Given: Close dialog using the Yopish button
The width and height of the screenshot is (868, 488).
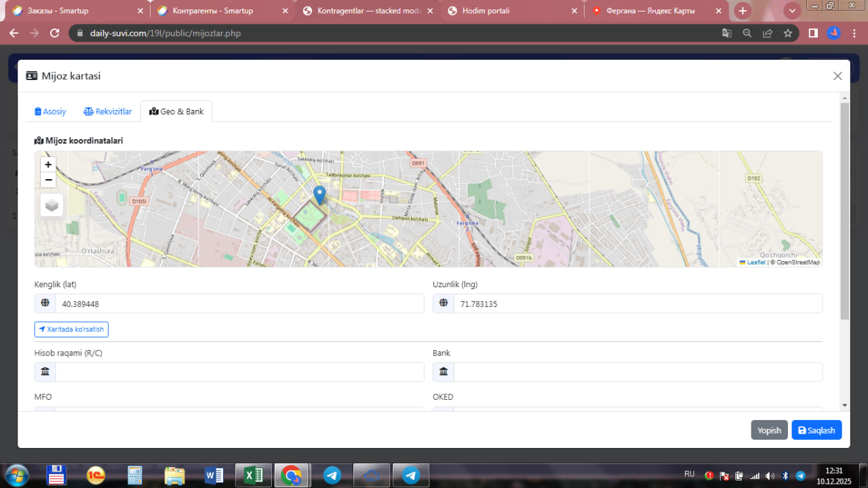Looking at the screenshot, I should pos(769,430).
